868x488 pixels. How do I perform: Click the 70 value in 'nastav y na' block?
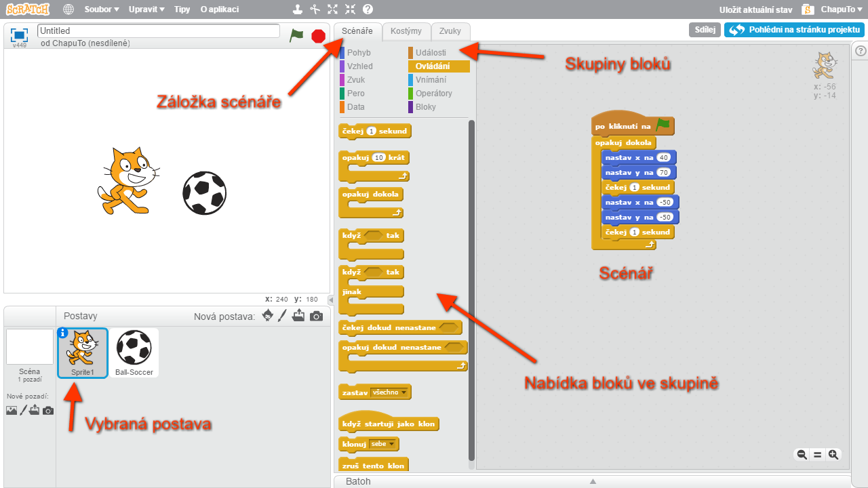(x=663, y=173)
